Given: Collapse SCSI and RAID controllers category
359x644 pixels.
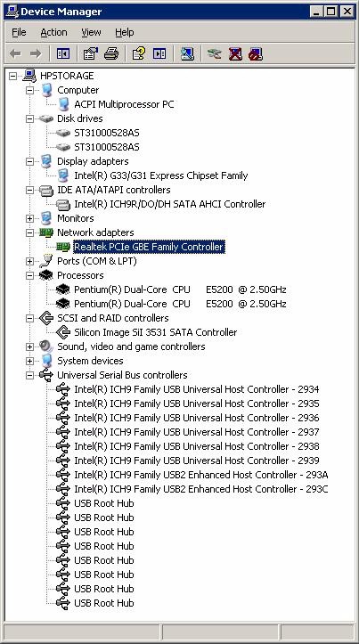Looking at the screenshot, I should point(29,318).
